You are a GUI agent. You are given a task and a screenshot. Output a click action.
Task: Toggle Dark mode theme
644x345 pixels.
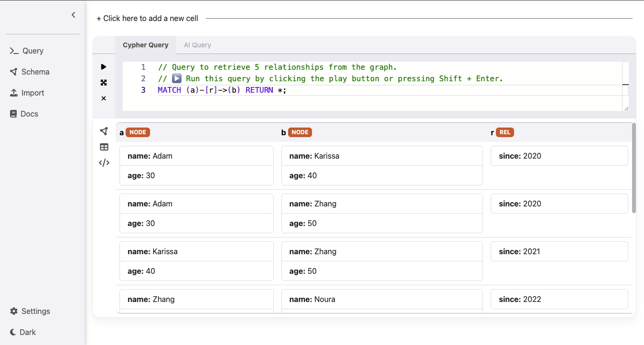[27, 332]
